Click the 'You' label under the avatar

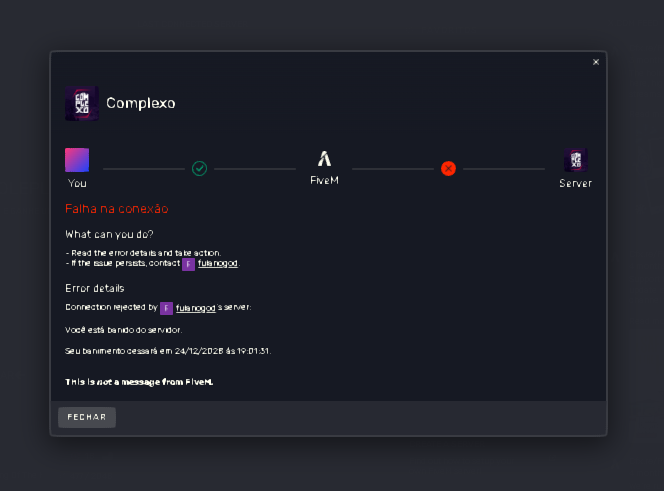coord(77,183)
